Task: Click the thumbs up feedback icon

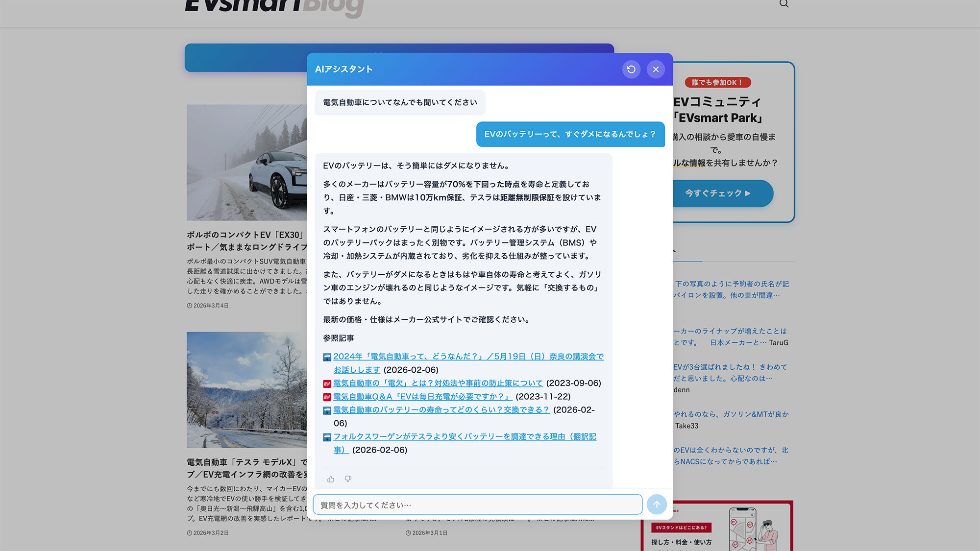Action: point(331,479)
